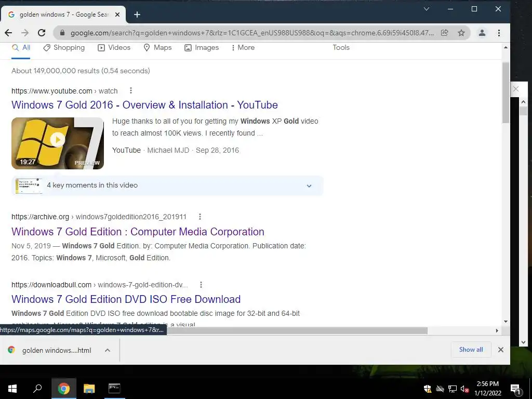Click the https://downloadbull.com breadcrumb URL
532x399 pixels.
point(51,285)
